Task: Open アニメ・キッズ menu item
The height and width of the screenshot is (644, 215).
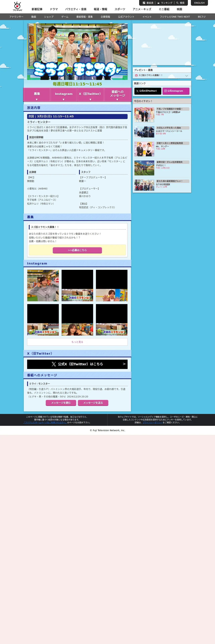Action: click(x=142, y=9)
